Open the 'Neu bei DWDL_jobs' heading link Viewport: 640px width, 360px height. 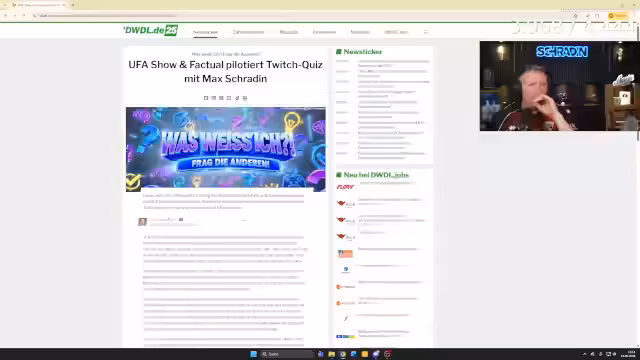[372, 175]
